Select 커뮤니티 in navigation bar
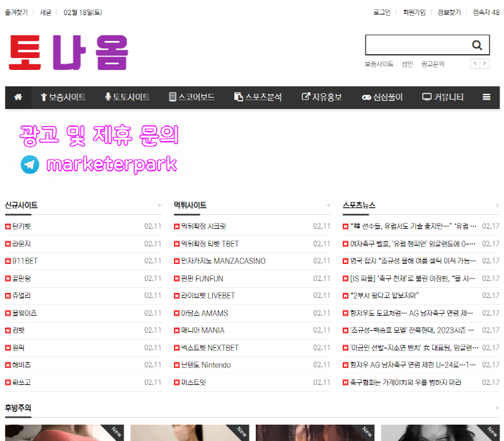The image size is (504, 441). click(x=443, y=97)
